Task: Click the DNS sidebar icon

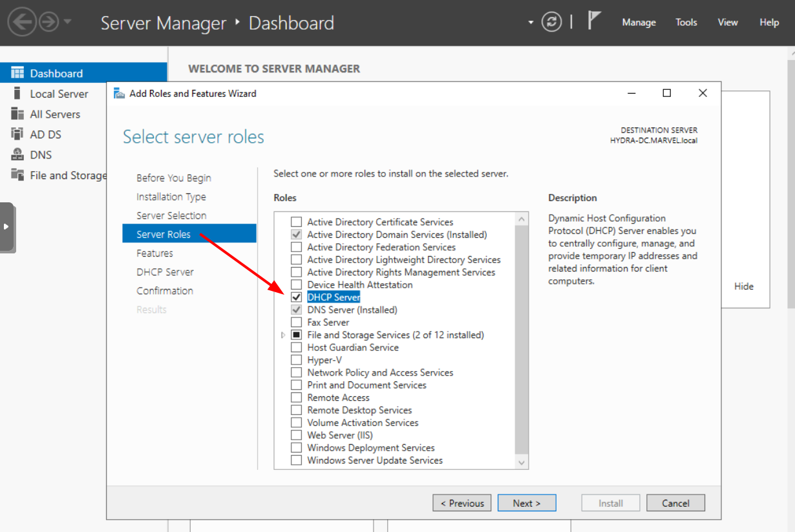Action: pyautogui.click(x=17, y=155)
